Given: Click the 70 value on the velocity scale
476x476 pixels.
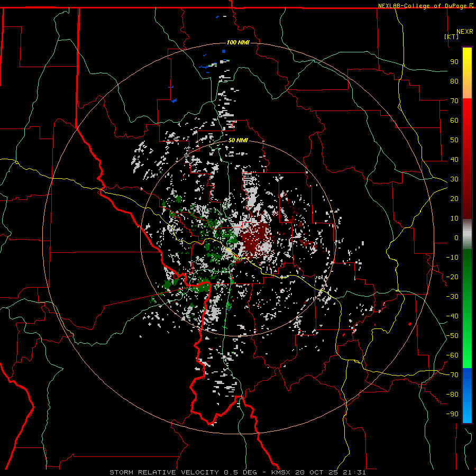Looking at the screenshot, I should [x=454, y=101].
